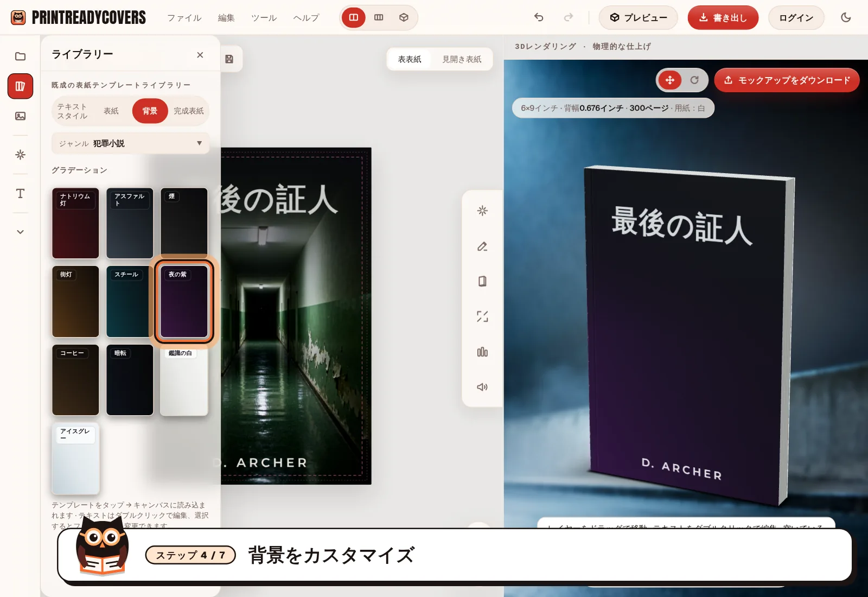Select the text T tool in sidebar
868x597 pixels.
point(20,193)
